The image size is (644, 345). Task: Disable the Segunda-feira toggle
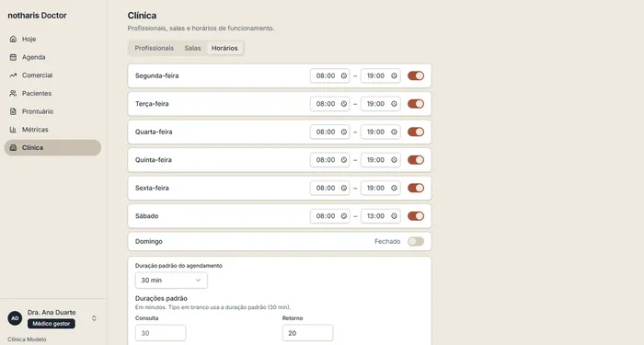416,75
